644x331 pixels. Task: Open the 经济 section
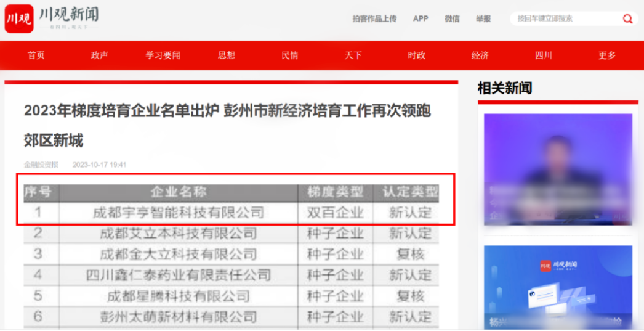coord(480,55)
